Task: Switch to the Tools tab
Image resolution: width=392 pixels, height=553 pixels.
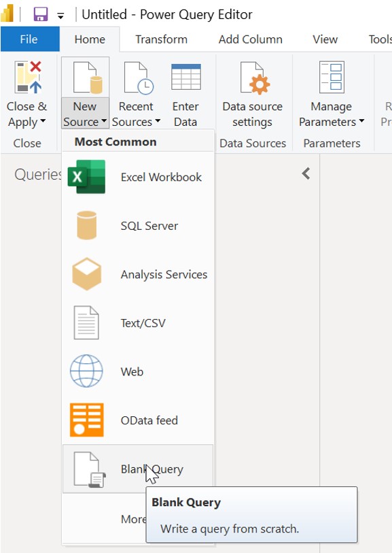Action: click(x=380, y=39)
